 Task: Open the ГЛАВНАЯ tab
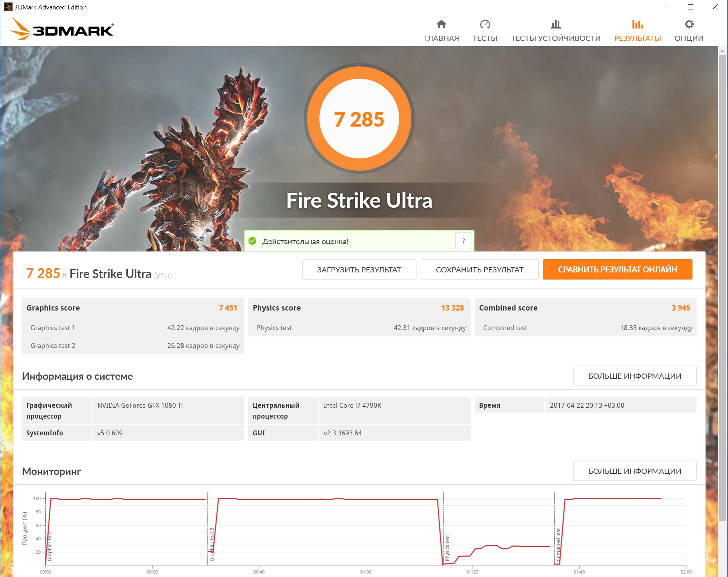(x=441, y=38)
